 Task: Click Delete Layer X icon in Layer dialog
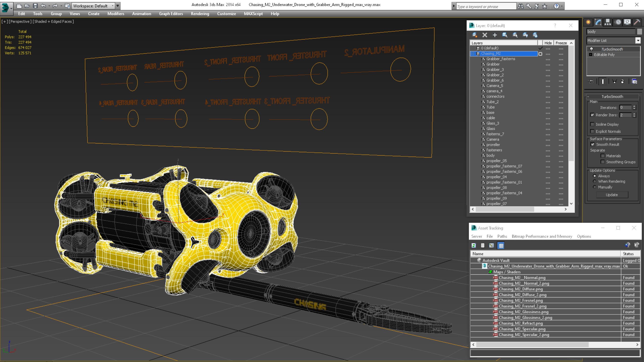(485, 35)
